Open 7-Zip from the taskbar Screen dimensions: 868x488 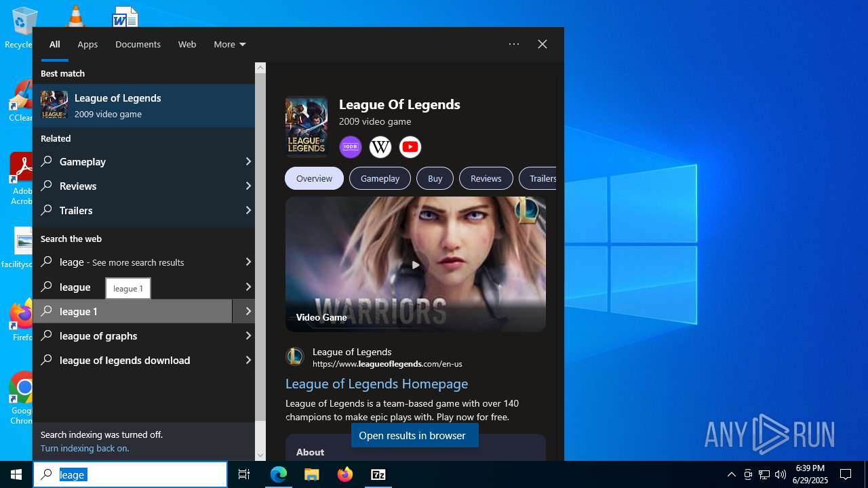tap(378, 474)
